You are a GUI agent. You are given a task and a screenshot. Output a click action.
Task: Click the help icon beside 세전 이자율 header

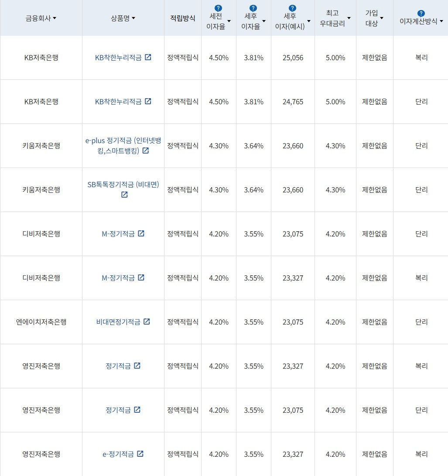[x=218, y=7]
